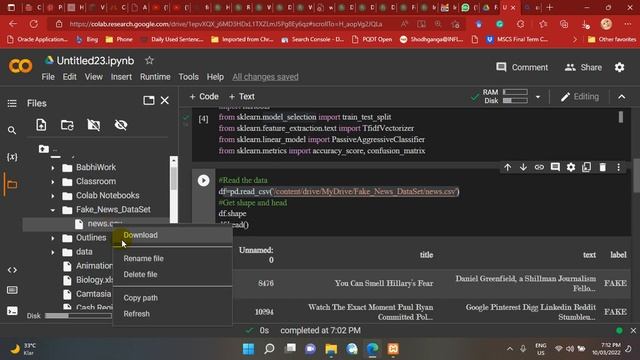This screenshot has height=360, width=640.
Task: Open cell editor settings gear
Action: click(571, 167)
